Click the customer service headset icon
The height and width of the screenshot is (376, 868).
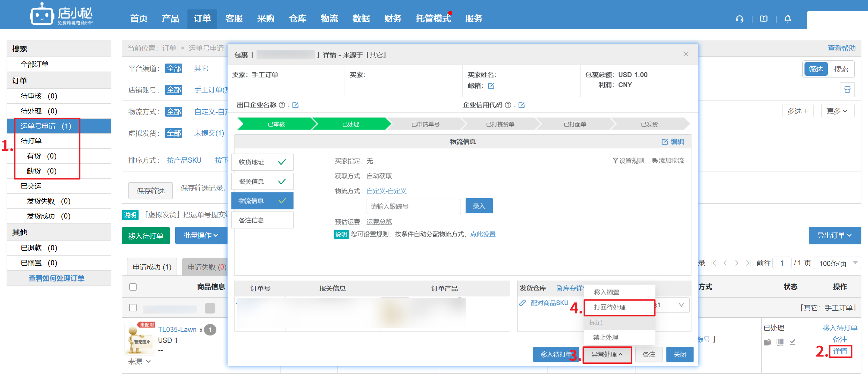click(739, 19)
